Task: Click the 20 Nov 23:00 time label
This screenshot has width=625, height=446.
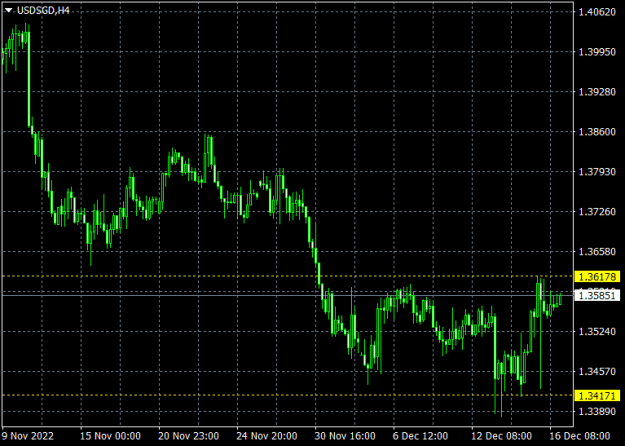Action: coord(189,436)
